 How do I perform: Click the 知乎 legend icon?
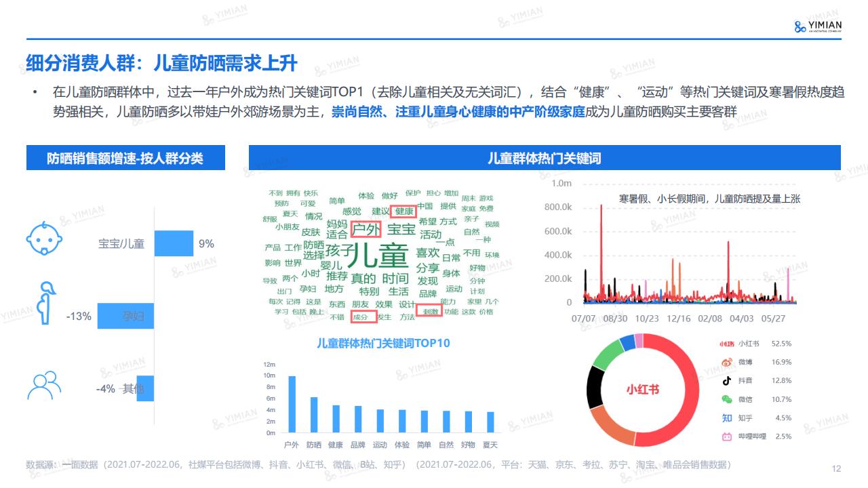pos(727,418)
